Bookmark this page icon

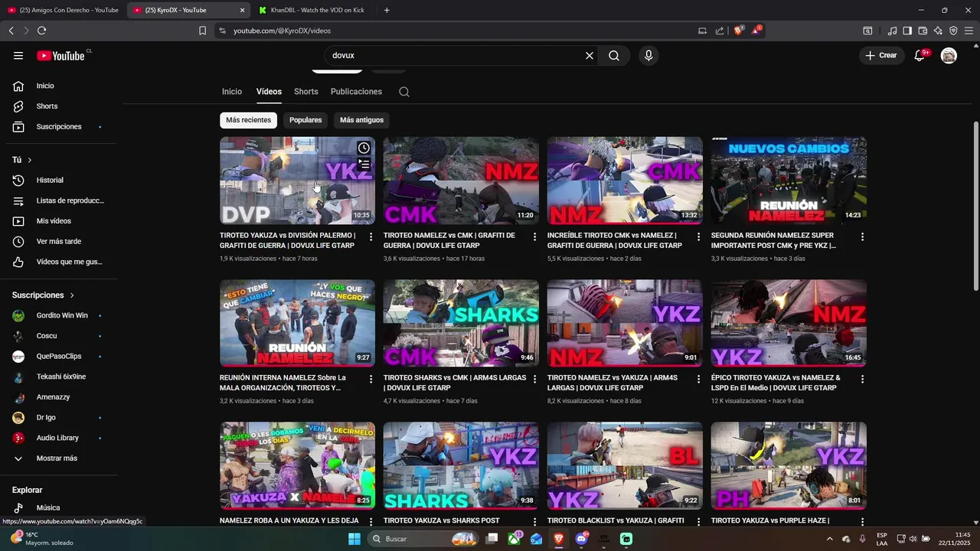pos(202,31)
